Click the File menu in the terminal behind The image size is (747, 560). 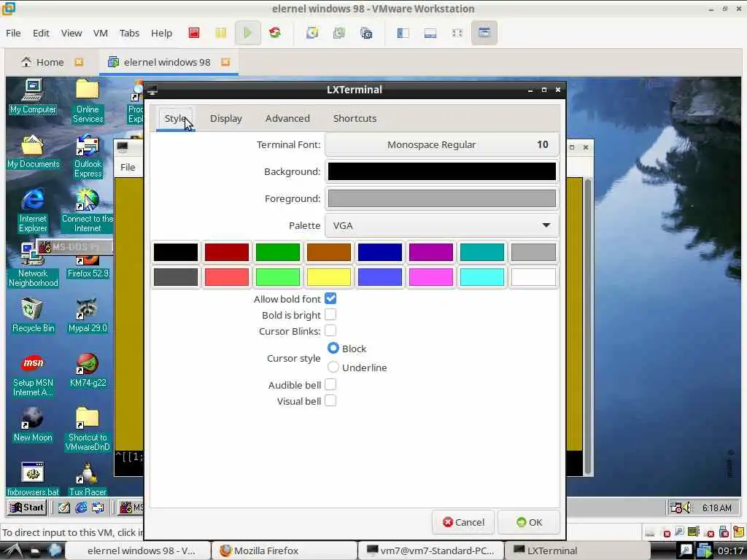[127, 167]
